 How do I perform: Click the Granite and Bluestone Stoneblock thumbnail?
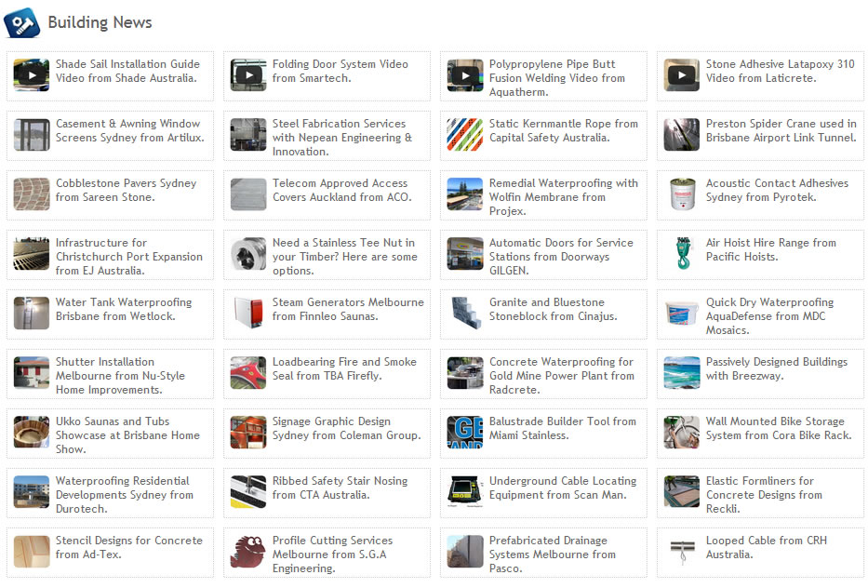pos(465,314)
